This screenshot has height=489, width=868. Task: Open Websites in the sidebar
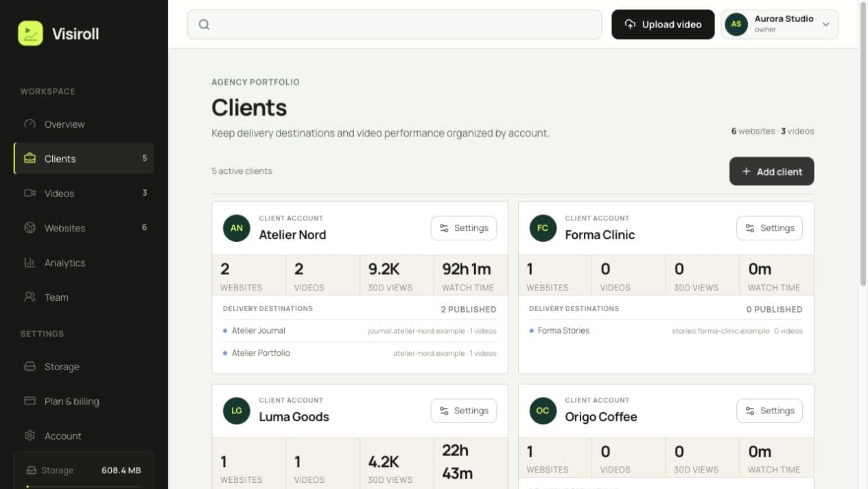84,228
